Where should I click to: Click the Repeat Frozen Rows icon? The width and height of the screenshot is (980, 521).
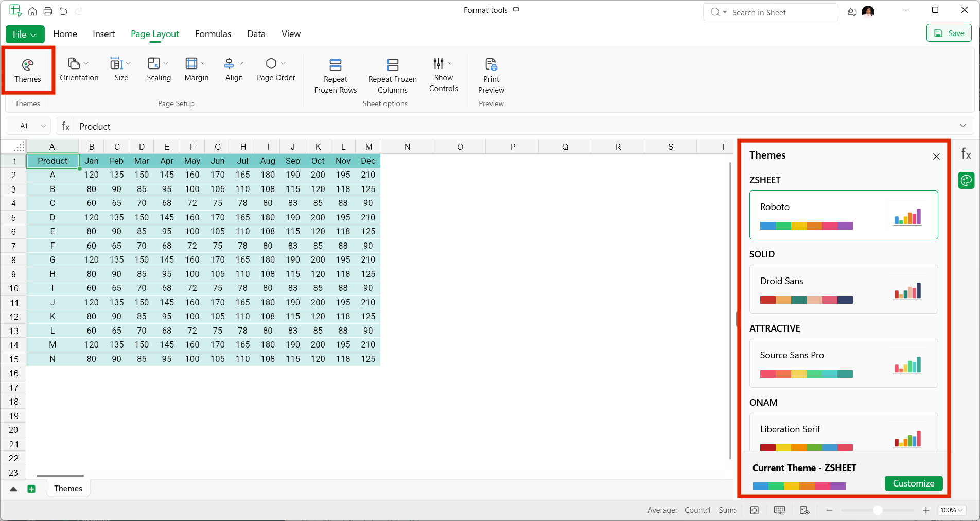[x=335, y=65]
